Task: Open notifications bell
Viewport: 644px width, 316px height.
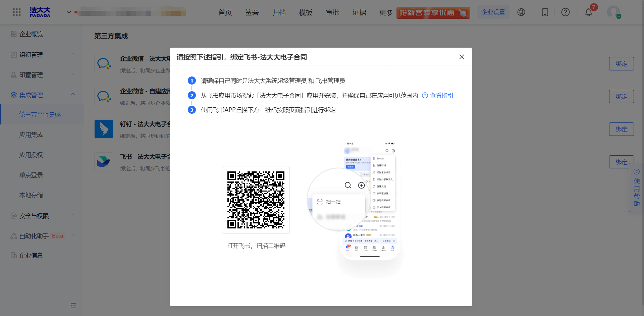Action: click(x=589, y=12)
